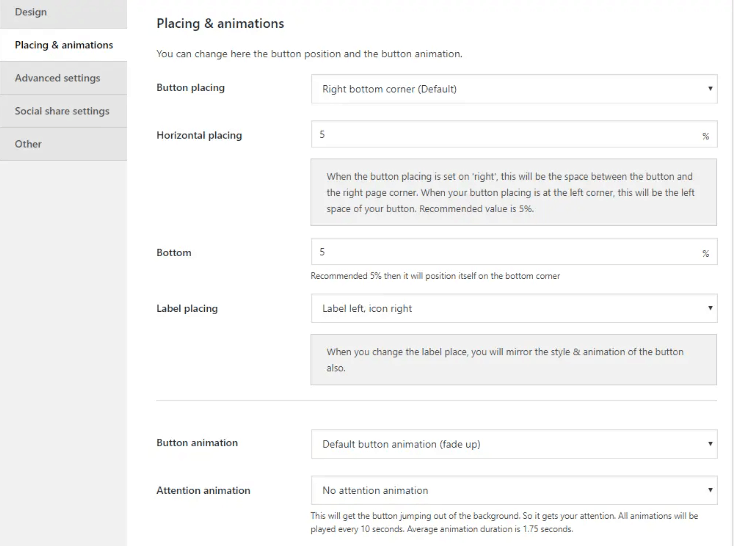Screen dimensions: 735x551
Task: Open the Design tab
Action: click(x=63, y=13)
